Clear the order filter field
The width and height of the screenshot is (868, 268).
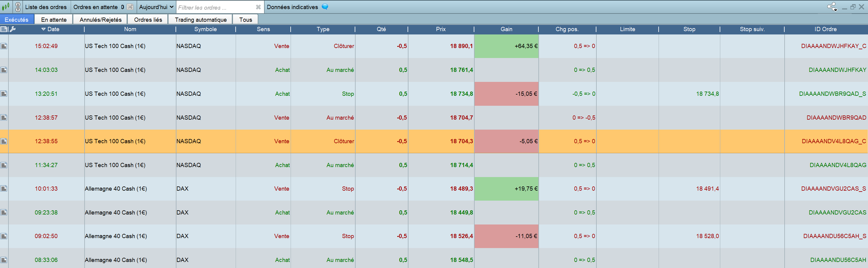coord(258,7)
